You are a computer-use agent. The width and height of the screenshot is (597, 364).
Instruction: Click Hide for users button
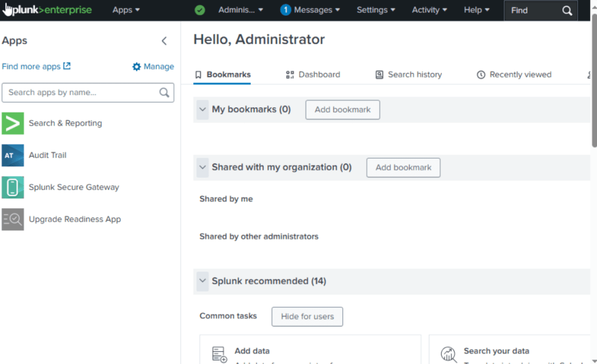click(x=307, y=317)
